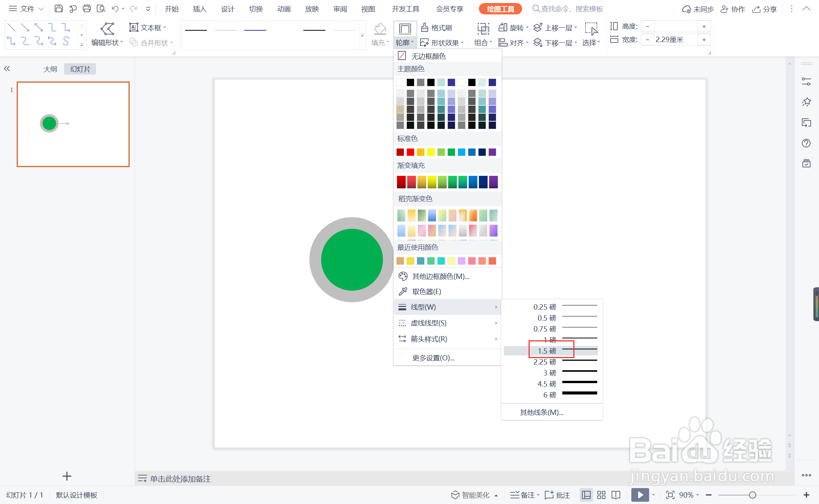This screenshot has width=819, height=504.
Task: Click 批注 comments in status bar
Action: click(x=557, y=495)
